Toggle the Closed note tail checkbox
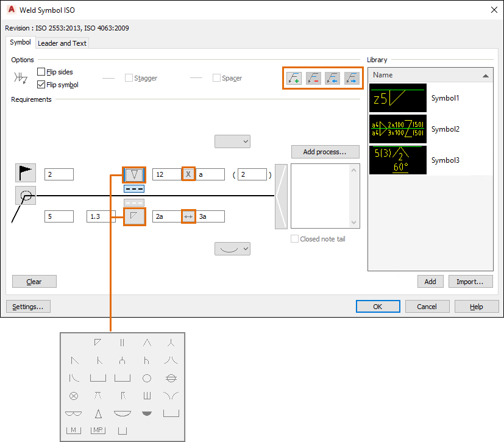 (294, 239)
